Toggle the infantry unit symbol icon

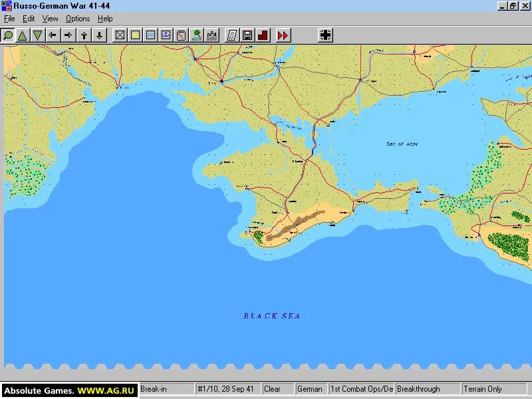pos(120,35)
